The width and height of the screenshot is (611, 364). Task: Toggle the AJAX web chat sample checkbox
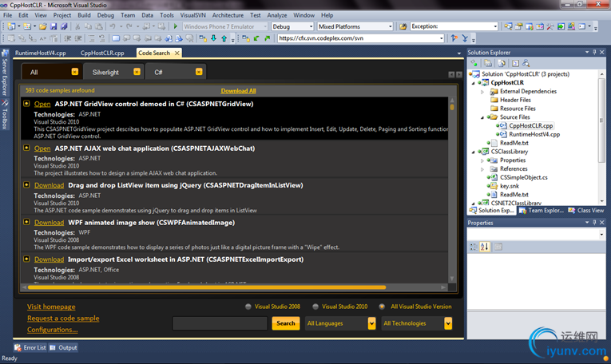[26, 148]
